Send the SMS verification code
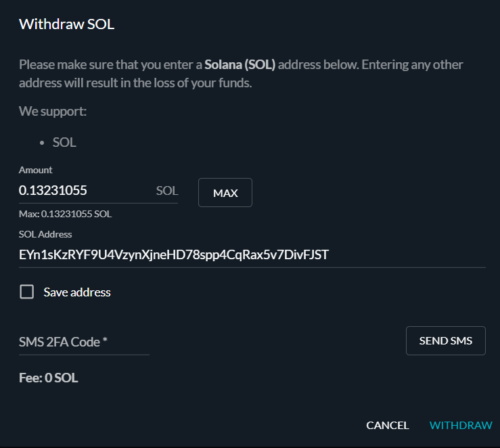The height and width of the screenshot is (448, 500). pyautogui.click(x=445, y=340)
